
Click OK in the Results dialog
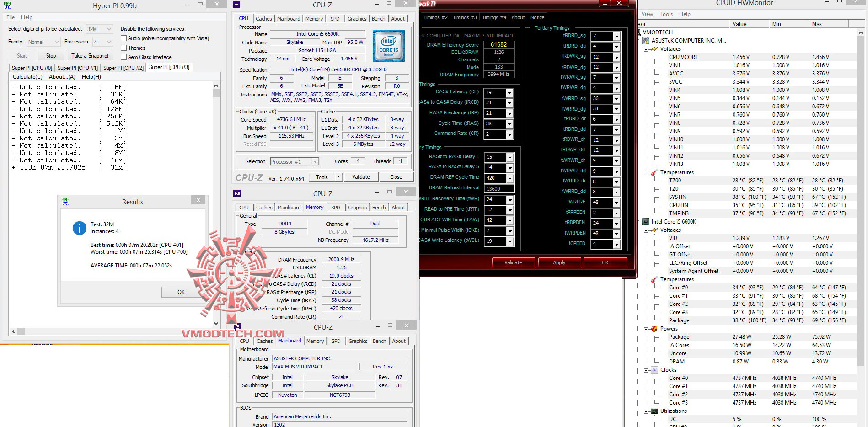pos(181,292)
